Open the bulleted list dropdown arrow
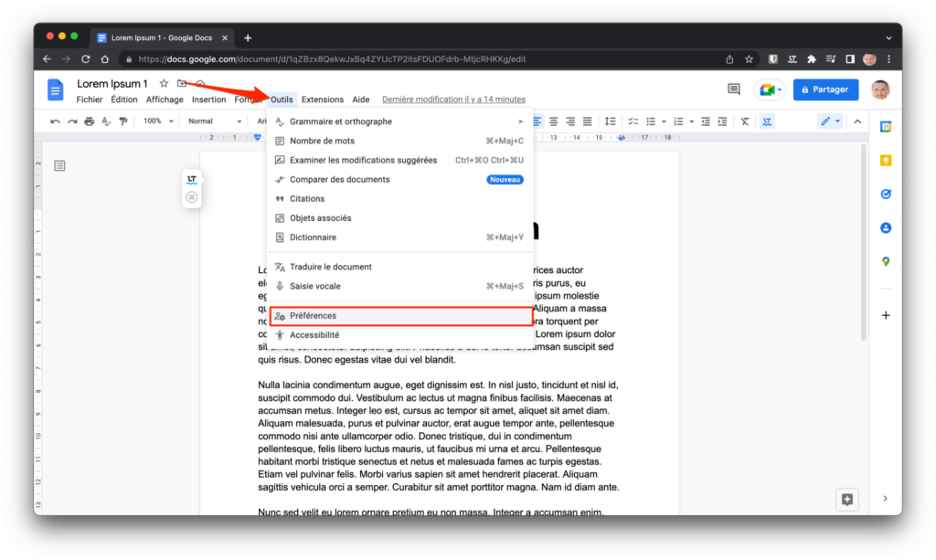Image resolution: width=936 pixels, height=560 pixels. (664, 122)
